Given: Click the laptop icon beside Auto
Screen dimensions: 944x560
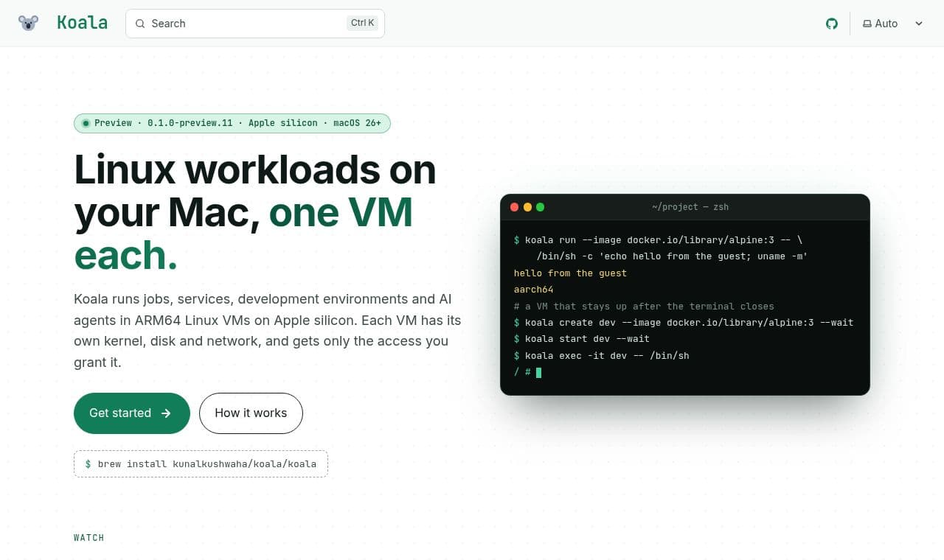Looking at the screenshot, I should pos(867,24).
